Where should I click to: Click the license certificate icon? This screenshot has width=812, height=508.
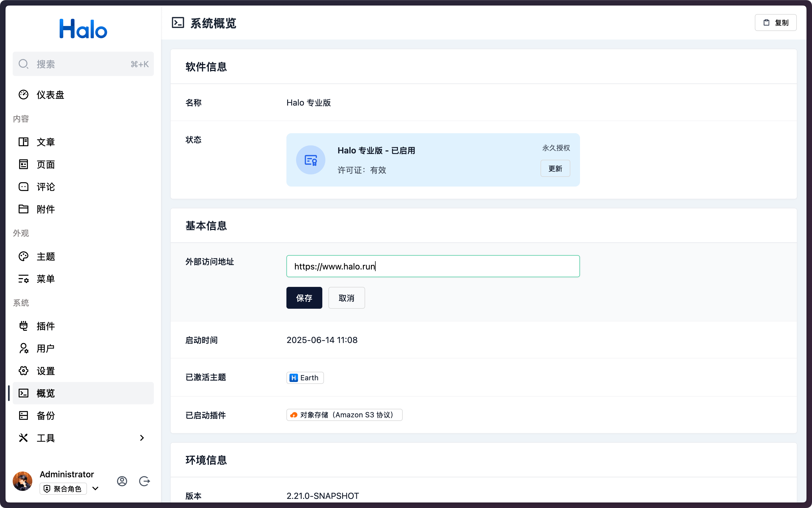click(310, 160)
